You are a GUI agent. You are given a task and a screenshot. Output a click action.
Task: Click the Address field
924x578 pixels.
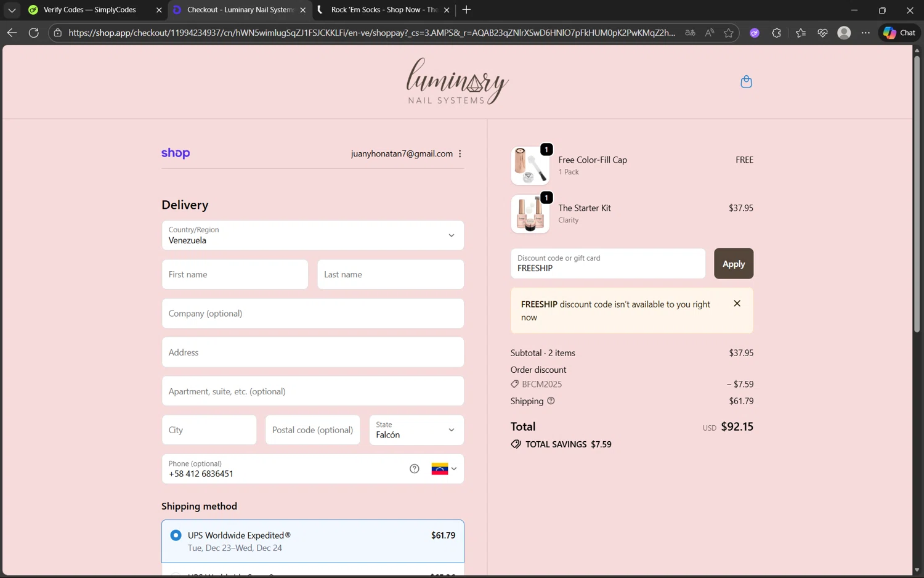312,352
